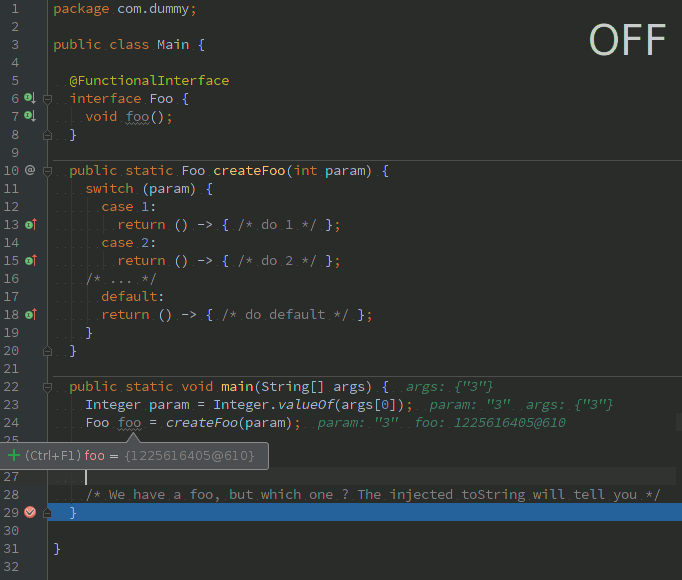Expand foo value with the green plus
This screenshot has height=580, width=682.
click(14, 456)
